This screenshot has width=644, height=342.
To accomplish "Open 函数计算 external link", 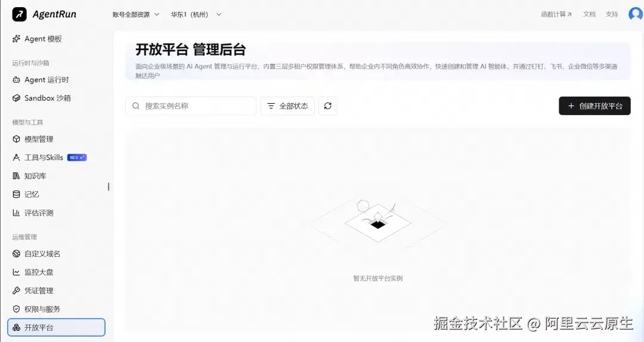I will tap(556, 14).
